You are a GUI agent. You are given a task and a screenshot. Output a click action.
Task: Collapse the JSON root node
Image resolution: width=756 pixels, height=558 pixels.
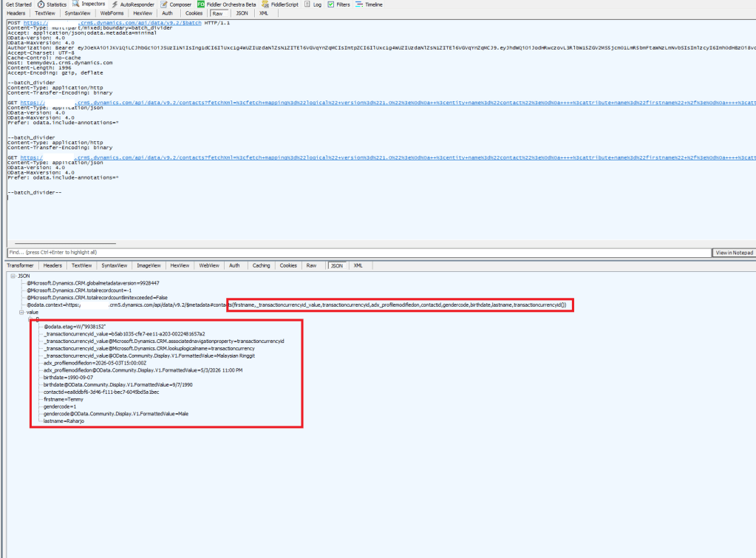click(x=13, y=276)
